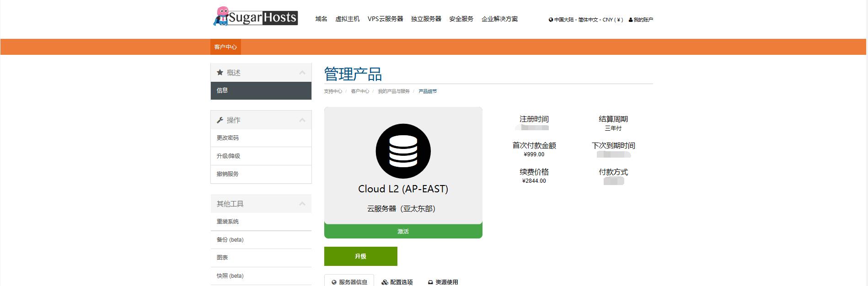
Task: Click the star icon beside 概述
Action: (220, 72)
